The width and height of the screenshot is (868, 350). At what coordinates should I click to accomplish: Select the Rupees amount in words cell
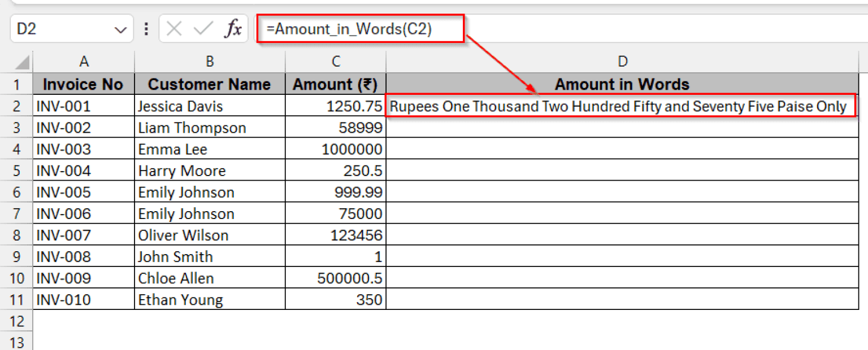(x=622, y=106)
